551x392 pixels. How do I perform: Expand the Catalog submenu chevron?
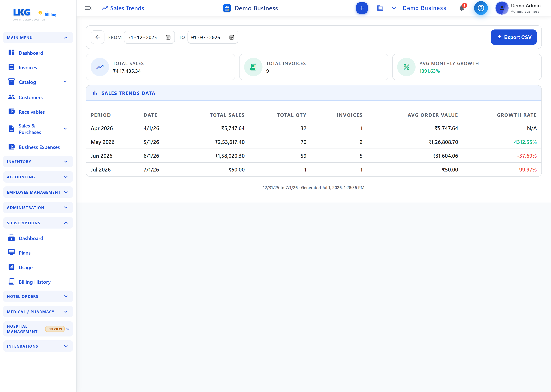65,82
